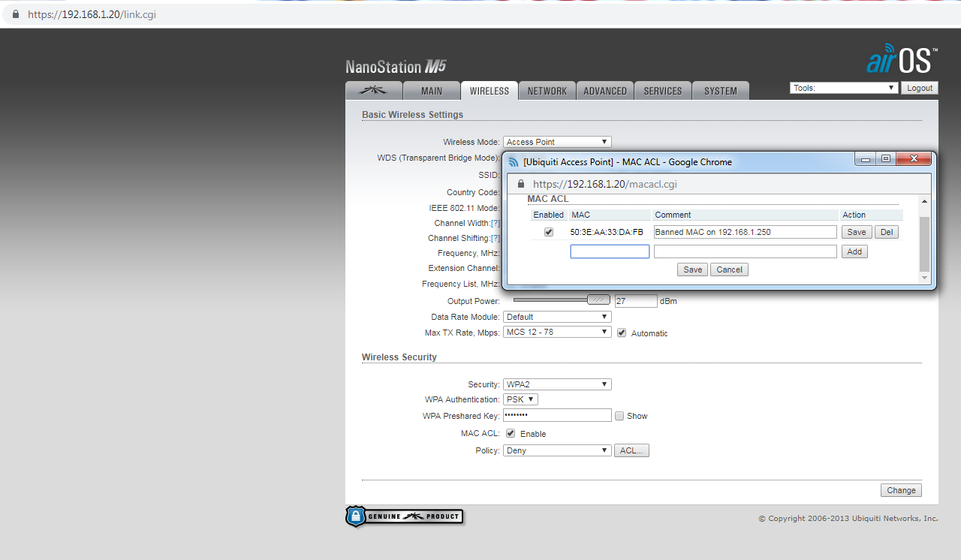Click Channel Width help [?] icon
Viewport: 961px width, 560px height.
tap(496, 223)
